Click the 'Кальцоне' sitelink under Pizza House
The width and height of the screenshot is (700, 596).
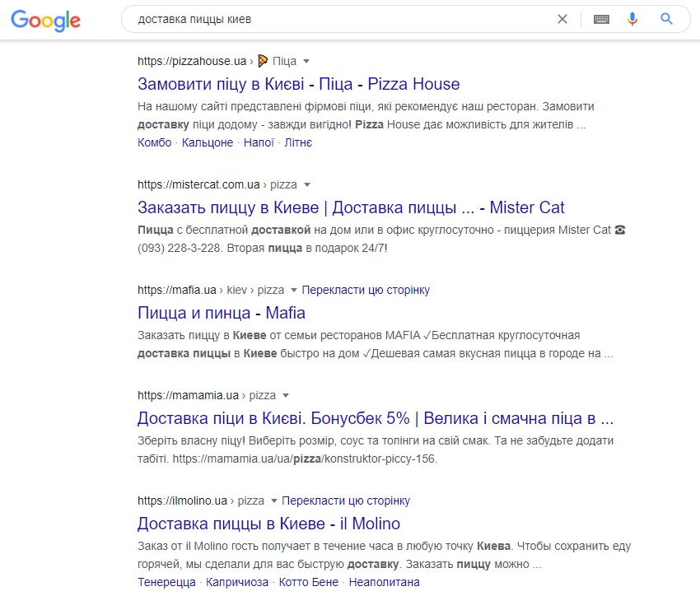point(208,142)
